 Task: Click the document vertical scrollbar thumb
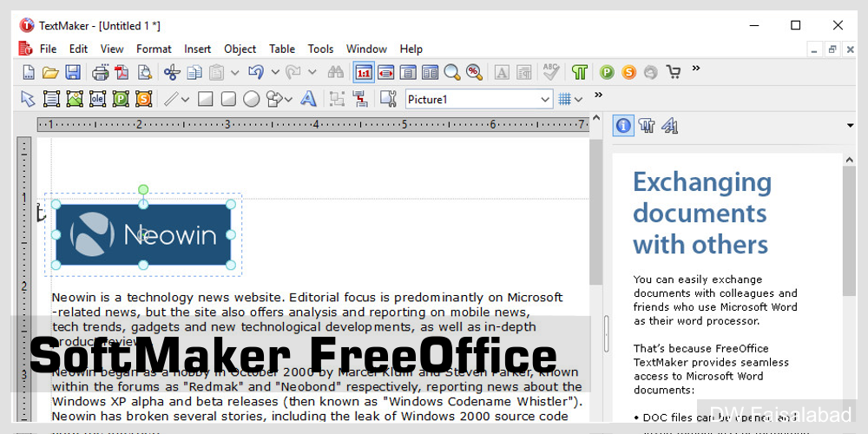pyautogui.click(x=595, y=212)
